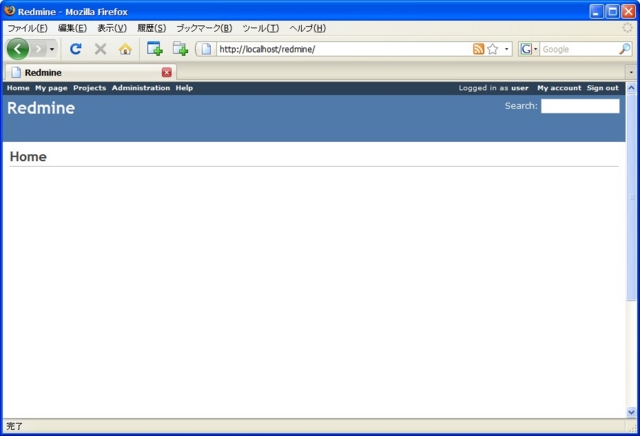Open the My account link

[559, 88]
